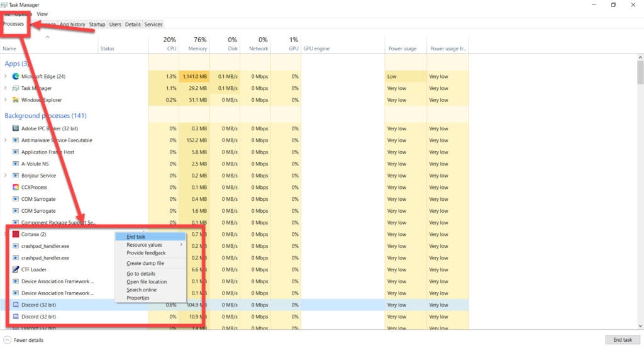Viewport: 644px width, 350px height.
Task: Click the 1,141.0 MB memory cell
Action: (194, 77)
